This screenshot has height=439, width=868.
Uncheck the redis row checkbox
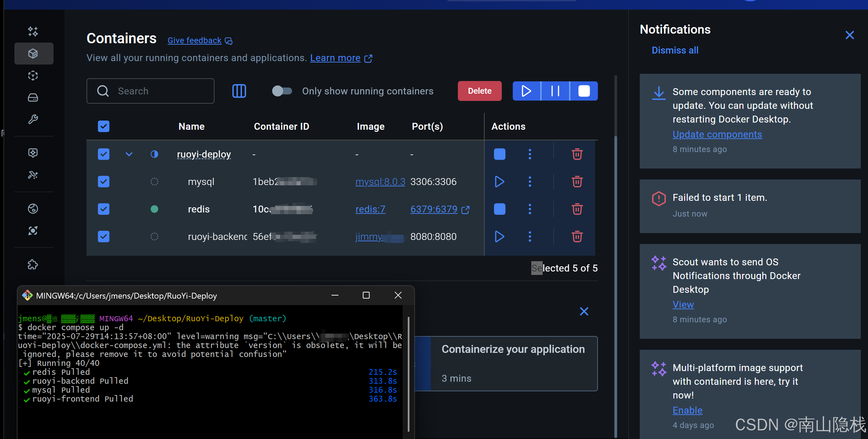104,209
